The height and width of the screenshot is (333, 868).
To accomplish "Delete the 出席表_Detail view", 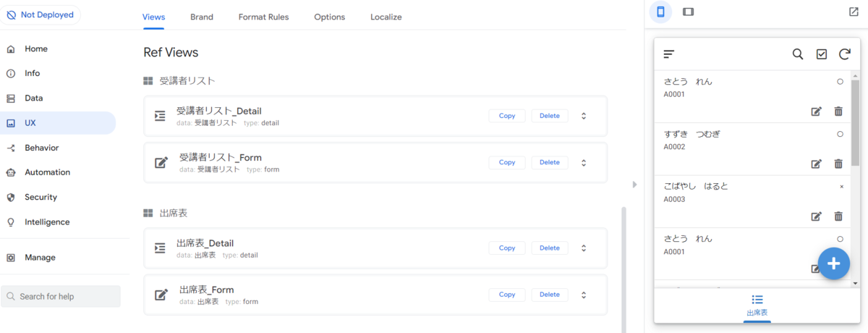I will (x=550, y=248).
